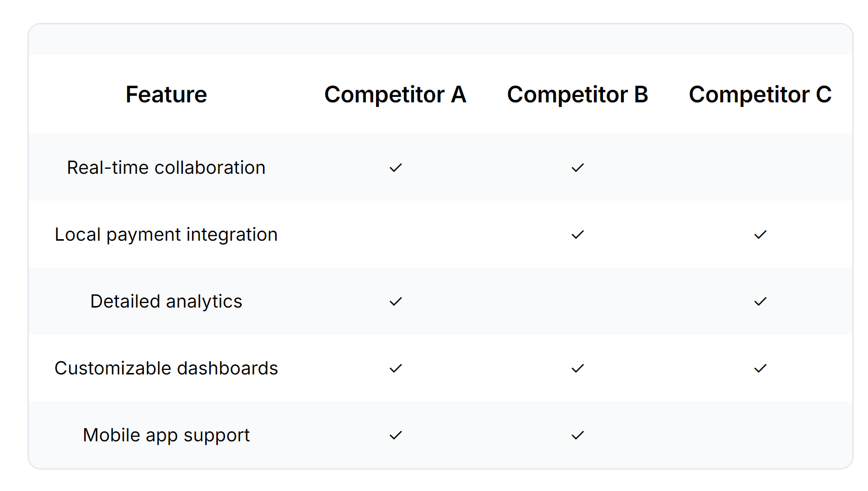Click Competitor C checkmark for Local payment integration

click(760, 235)
